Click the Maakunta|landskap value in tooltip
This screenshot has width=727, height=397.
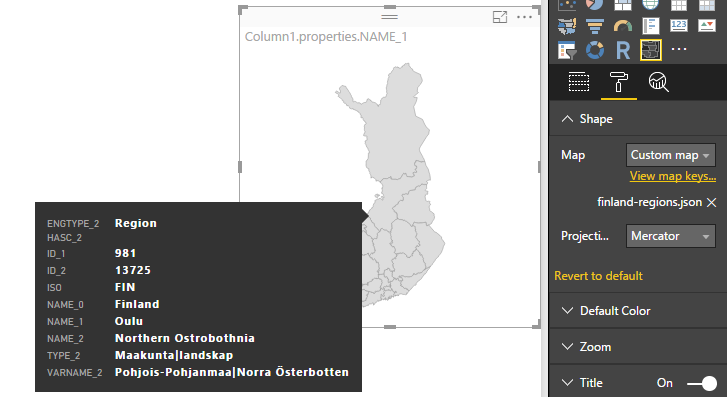point(174,355)
